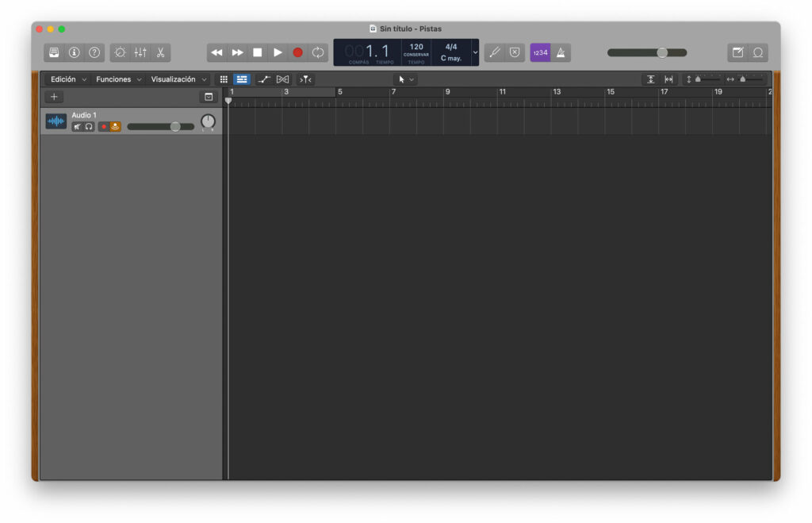Toggle the metronome
812x523 pixels.
pos(561,52)
